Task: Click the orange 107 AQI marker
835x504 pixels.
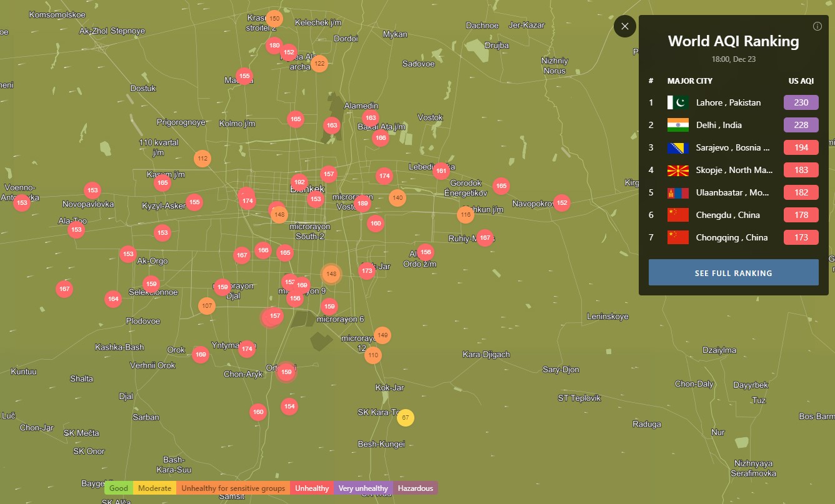Action: pos(207,306)
